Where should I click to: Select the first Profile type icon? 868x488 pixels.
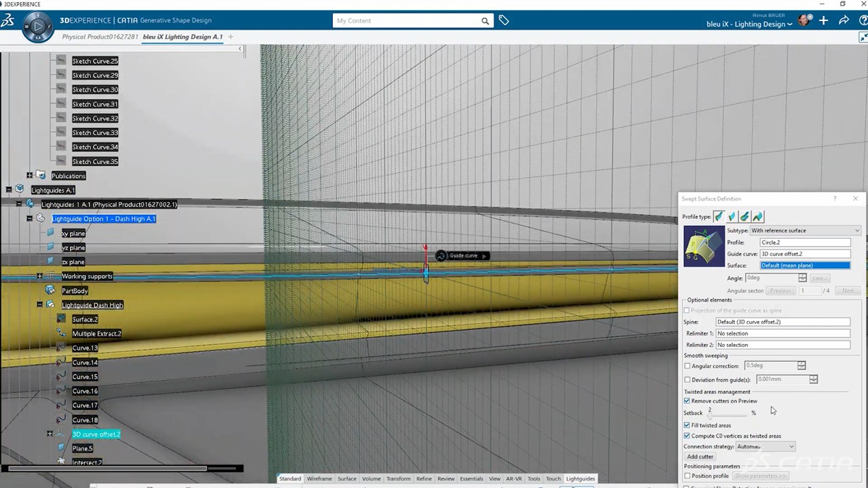tap(719, 217)
